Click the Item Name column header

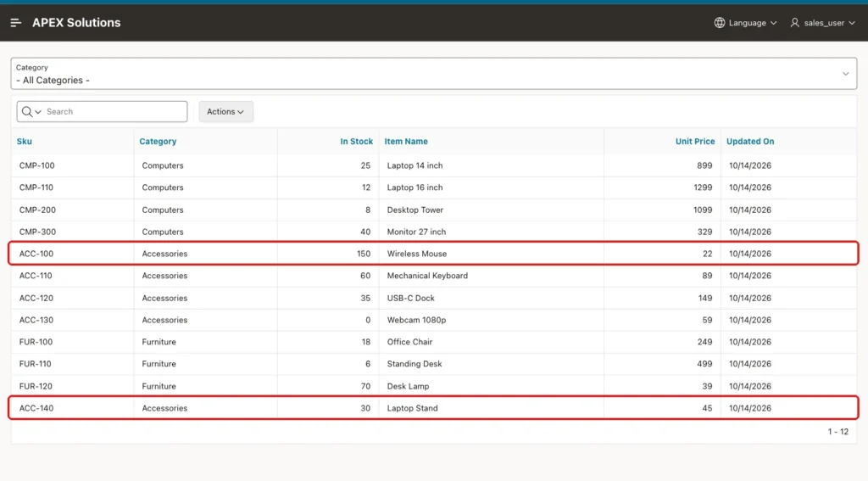click(406, 142)
